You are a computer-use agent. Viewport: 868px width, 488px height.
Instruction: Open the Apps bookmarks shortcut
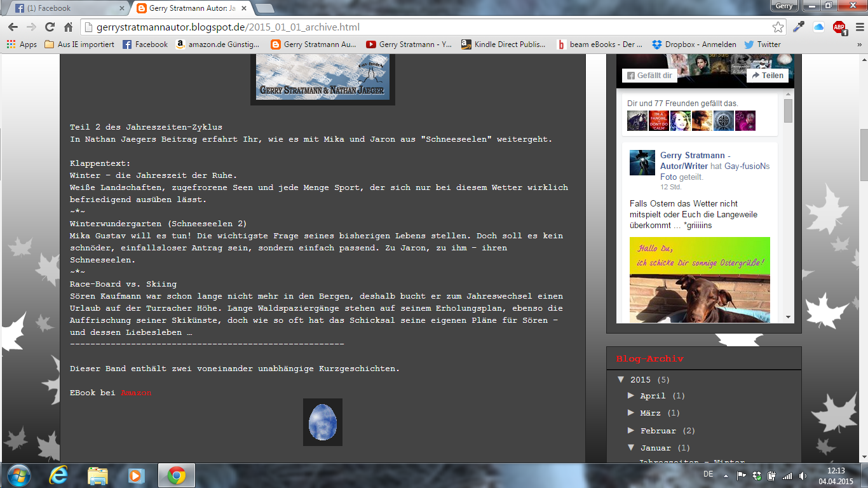[x=22, y=44]
